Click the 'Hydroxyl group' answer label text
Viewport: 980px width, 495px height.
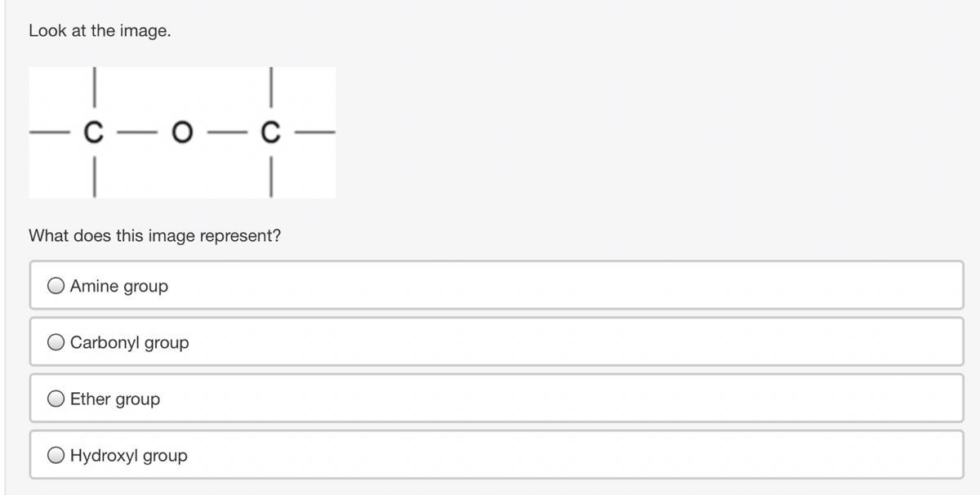pyautogui.click(x=128, y=456)
